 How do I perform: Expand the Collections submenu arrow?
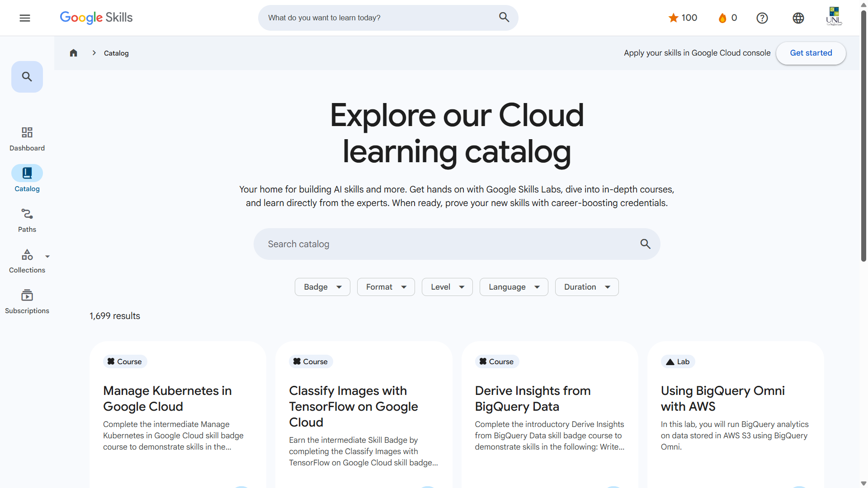click(x=47, y=257)
